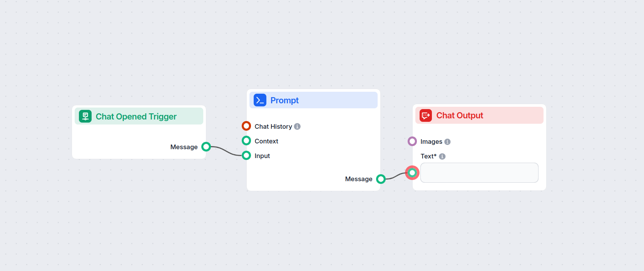Click the orange Chat History input port
Screen dimensions: 644x271
246,126
